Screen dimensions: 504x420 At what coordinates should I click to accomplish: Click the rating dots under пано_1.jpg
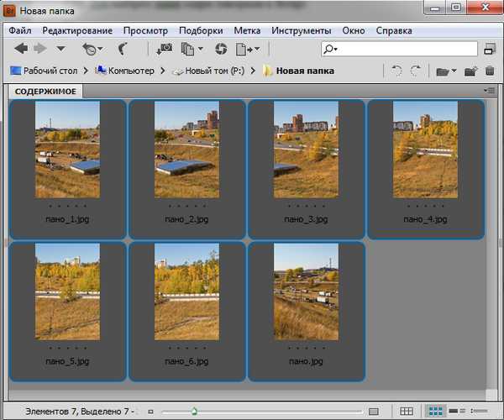click(67, 206)
